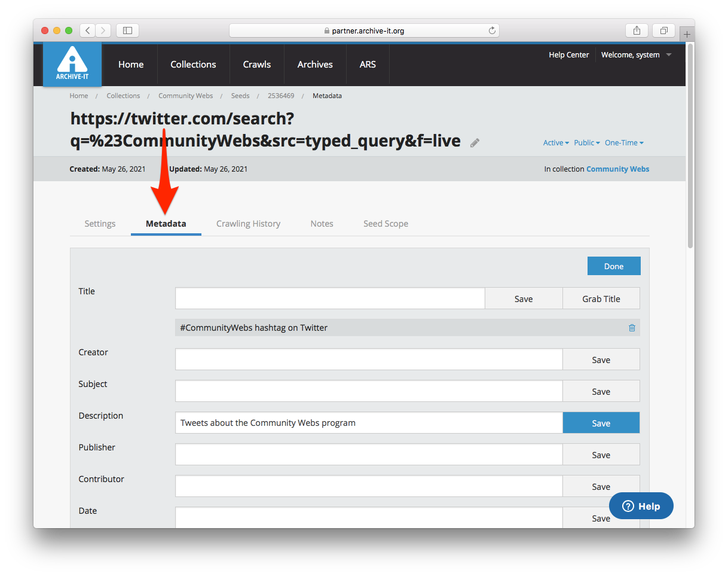Click the pencil icon to edit seed URL
The image size is (728, 576).
click(475, 142)
